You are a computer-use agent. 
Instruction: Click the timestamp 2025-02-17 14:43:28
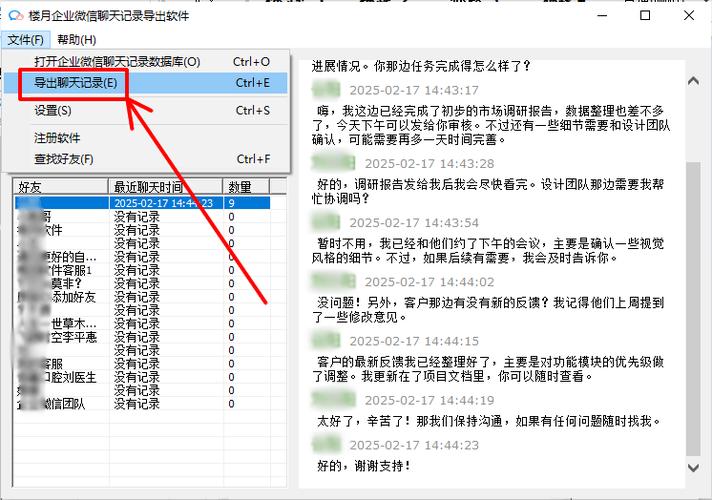click(x=429, y=163)
